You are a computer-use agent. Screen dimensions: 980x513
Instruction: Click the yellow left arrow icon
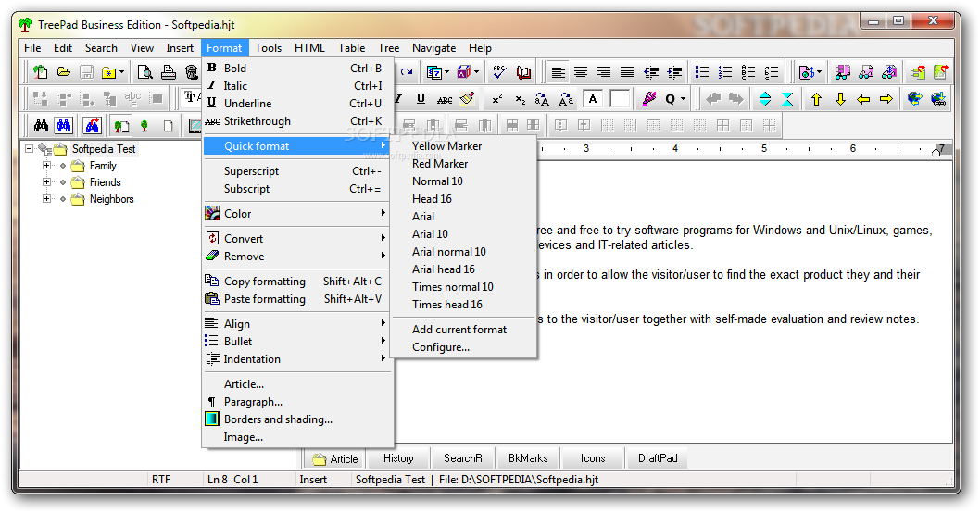point(863,99)
